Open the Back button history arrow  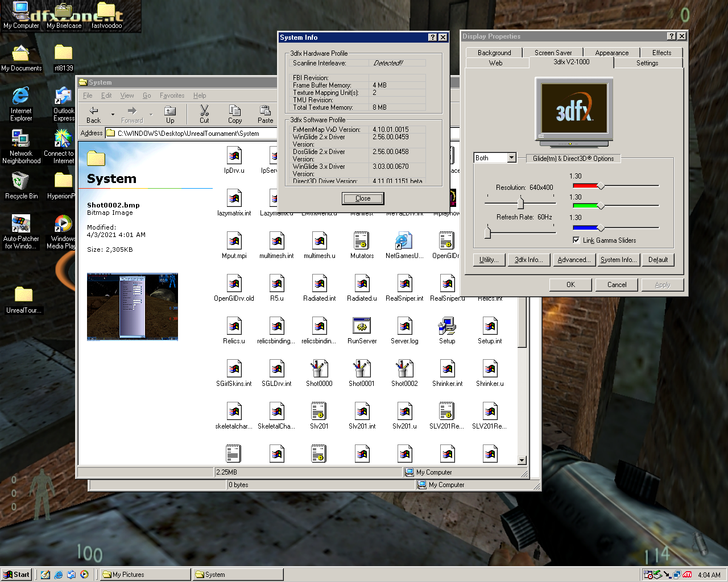click(113, 114)
